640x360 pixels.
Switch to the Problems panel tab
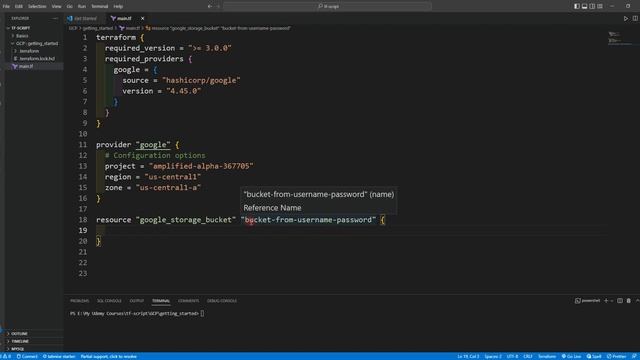coord(80,301)
